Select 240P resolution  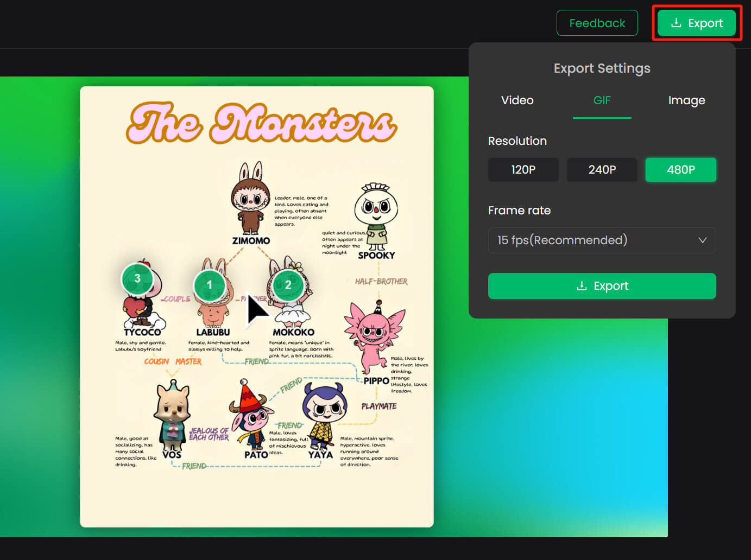[602, 170]
